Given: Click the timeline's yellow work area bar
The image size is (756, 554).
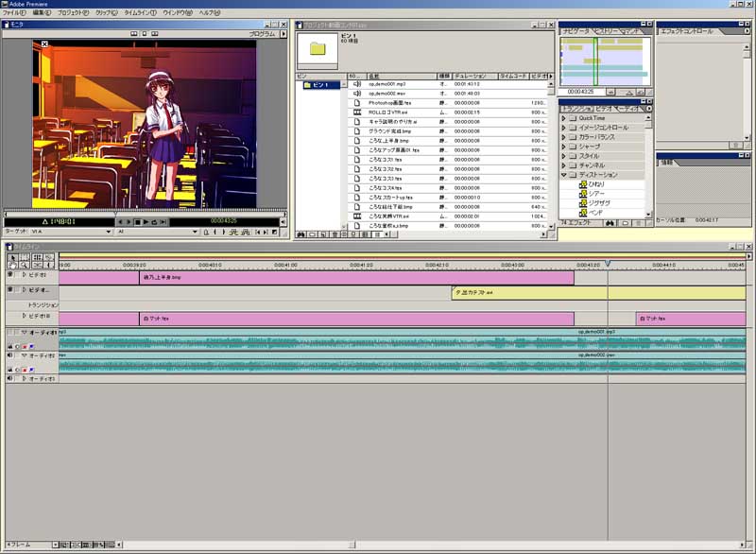Looking at the screenshot, I should 403,255.
